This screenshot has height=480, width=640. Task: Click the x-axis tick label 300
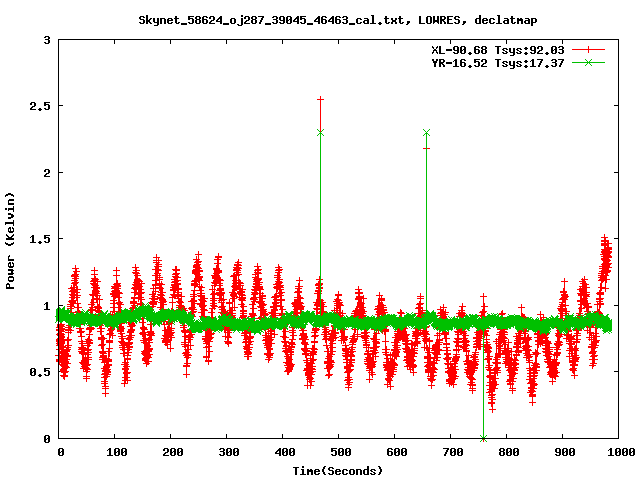pyautogui.click(x=229, y=452)
